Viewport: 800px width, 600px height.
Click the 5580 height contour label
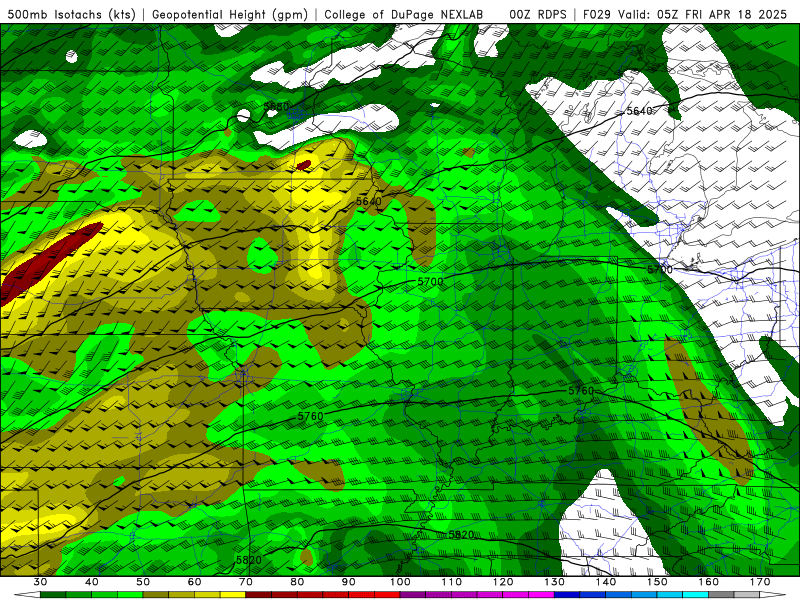click(x=276, y=107)
